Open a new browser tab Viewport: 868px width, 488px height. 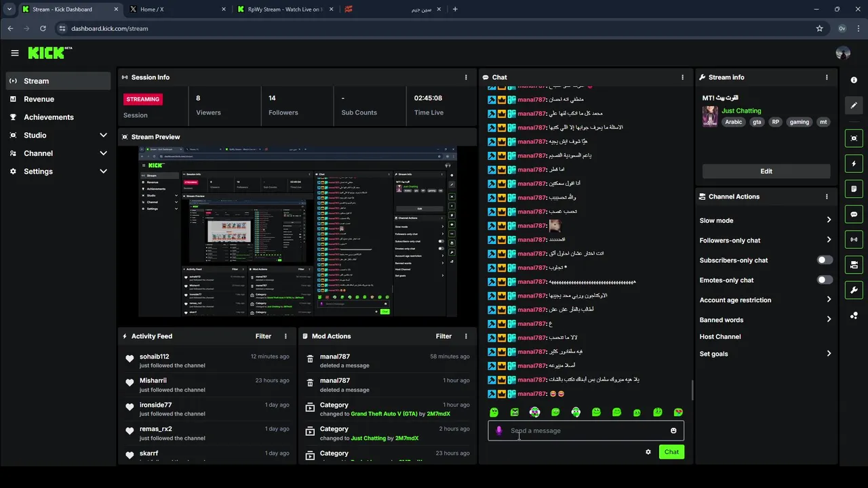coord(454,9)
